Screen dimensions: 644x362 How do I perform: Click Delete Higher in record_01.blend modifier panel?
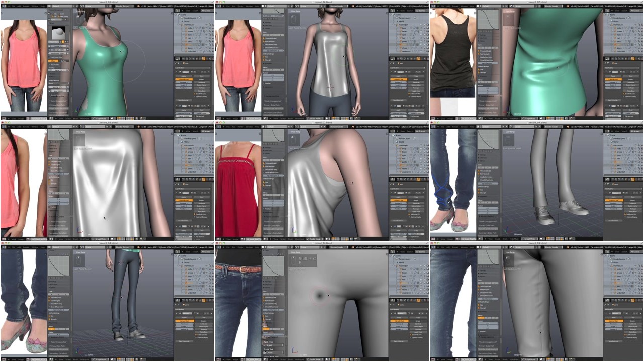click(202, 85)
